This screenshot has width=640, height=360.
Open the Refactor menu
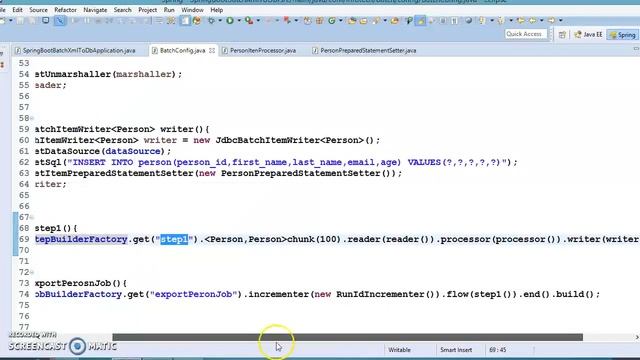click(x=65, y=10)
